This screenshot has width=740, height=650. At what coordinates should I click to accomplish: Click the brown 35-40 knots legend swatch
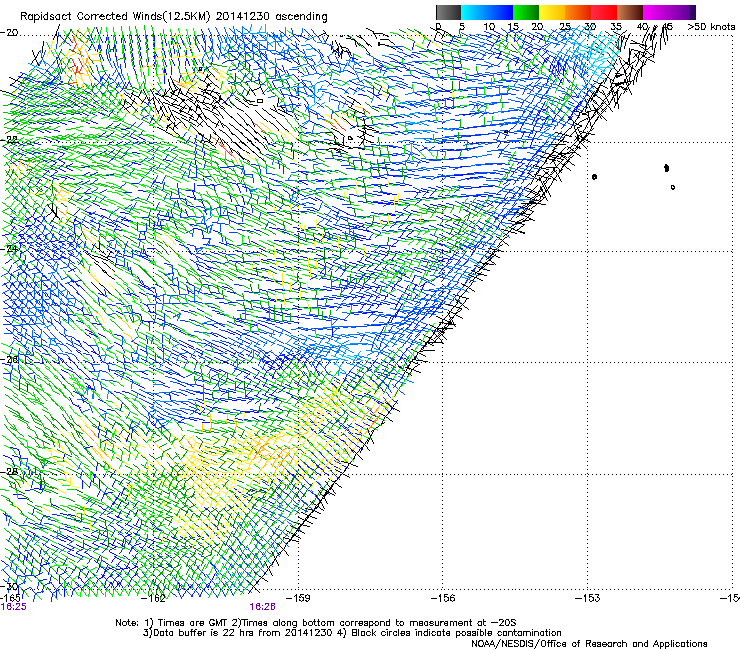point(630,12)
